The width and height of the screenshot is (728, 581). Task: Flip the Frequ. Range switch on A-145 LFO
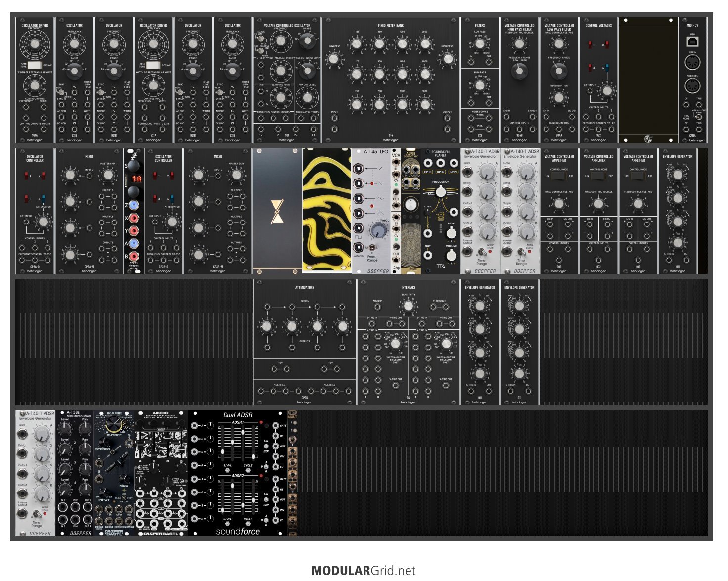[371, 247]
